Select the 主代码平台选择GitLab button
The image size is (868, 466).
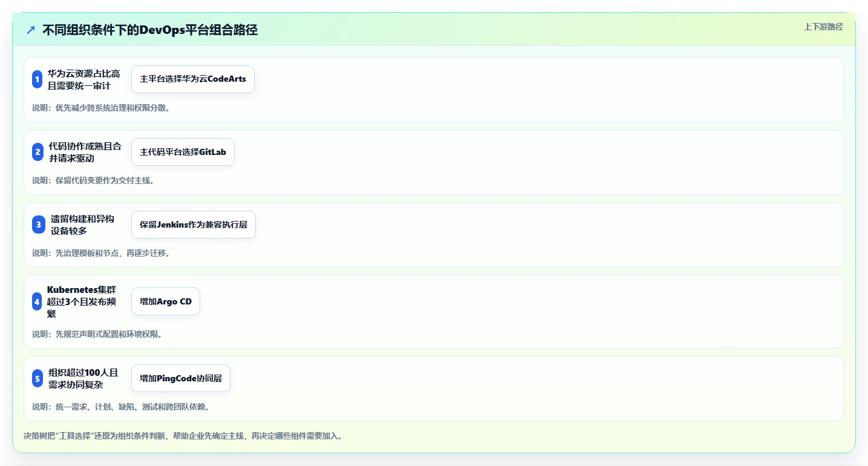click(x=183, y=152)
